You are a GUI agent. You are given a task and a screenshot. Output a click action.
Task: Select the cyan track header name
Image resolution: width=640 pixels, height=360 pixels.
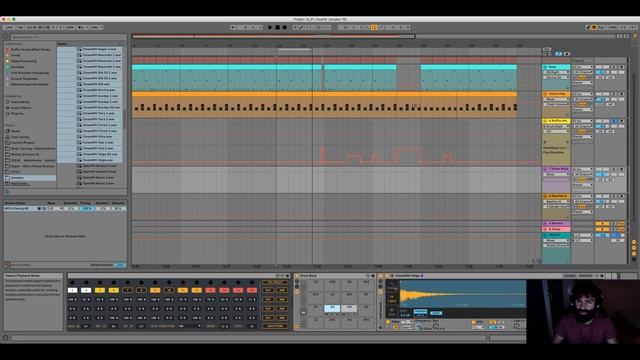pyautogui.click(x=556, y=67)
